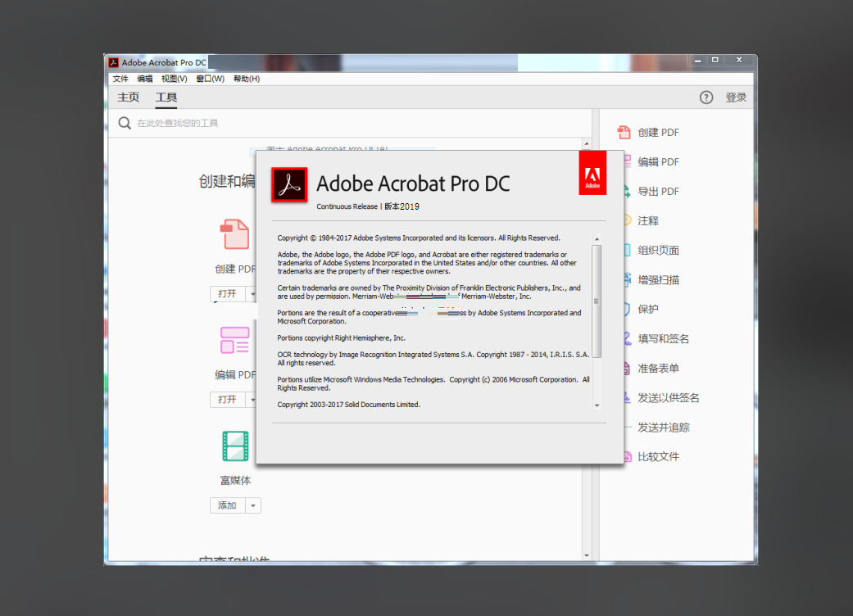Click 'Continuous Release' version text

347,206
